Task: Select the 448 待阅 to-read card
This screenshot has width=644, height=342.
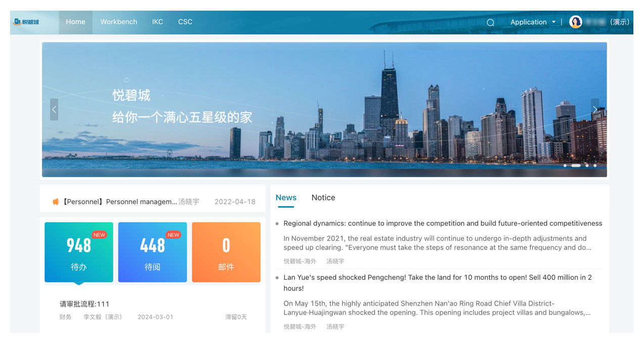Action: click(x=152, y=252)
